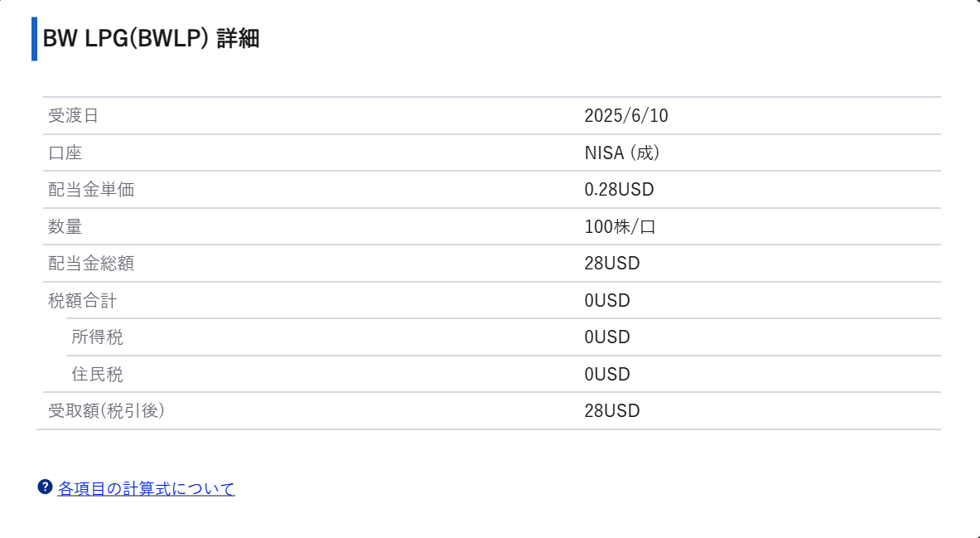980x538 pixels.
Task: Open the 各項目の計算式について link
Action: 147,488
